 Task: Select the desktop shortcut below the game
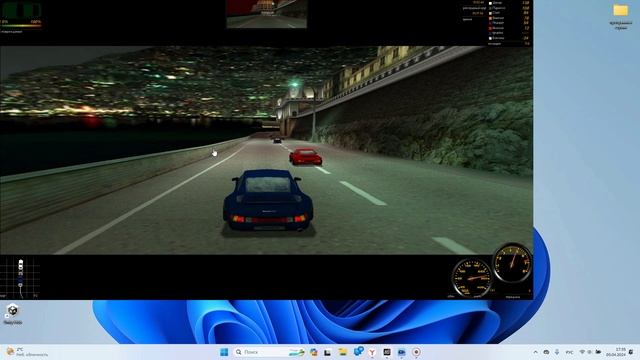[x=13, y=314]
